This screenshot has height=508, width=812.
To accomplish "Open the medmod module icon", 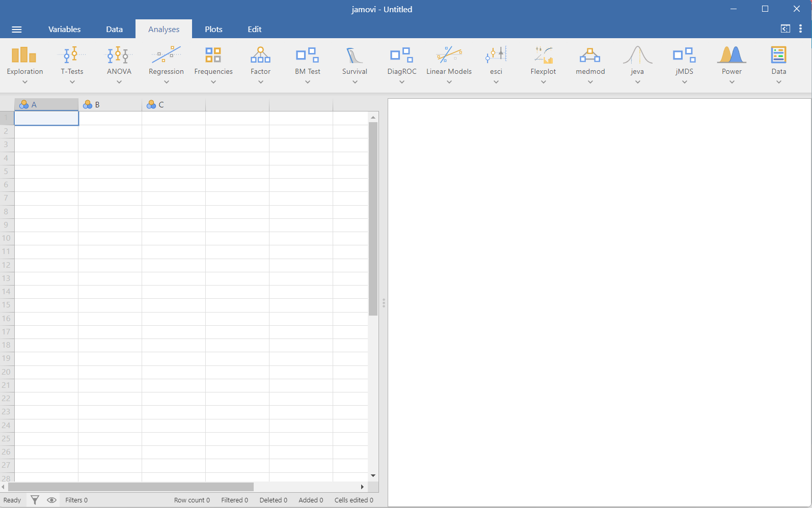I will [590, 55].
